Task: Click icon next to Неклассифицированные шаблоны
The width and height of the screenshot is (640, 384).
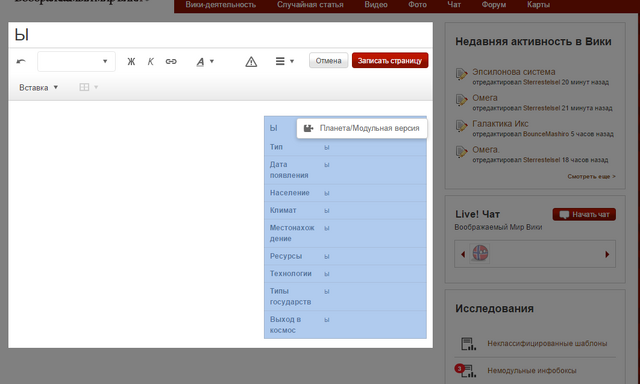Action: [468, 344]
